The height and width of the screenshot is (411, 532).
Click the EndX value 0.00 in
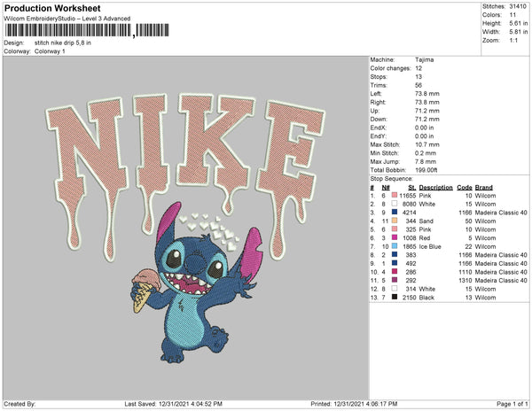click(424, 128)
